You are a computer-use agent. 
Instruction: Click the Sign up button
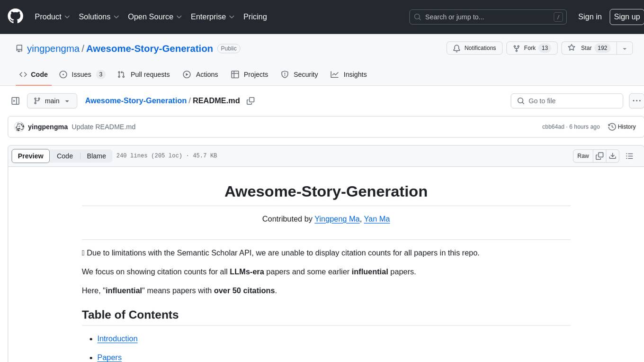pyautogui.click(x=626, y=17)
